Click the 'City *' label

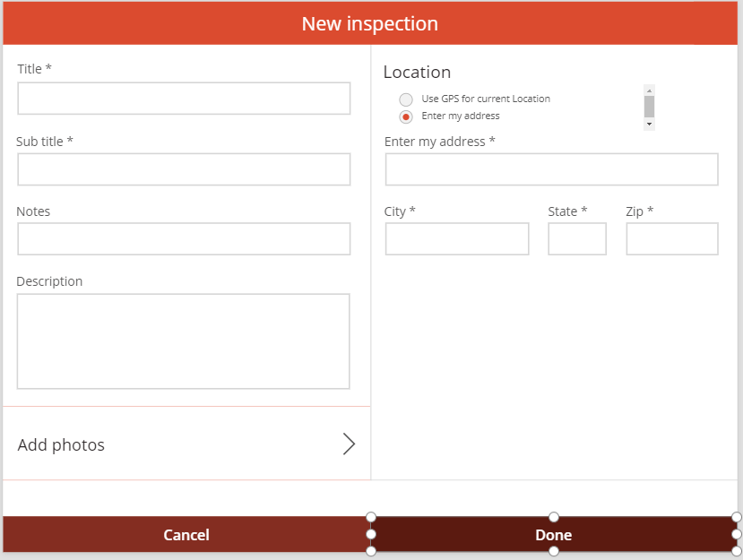point(400,211)
